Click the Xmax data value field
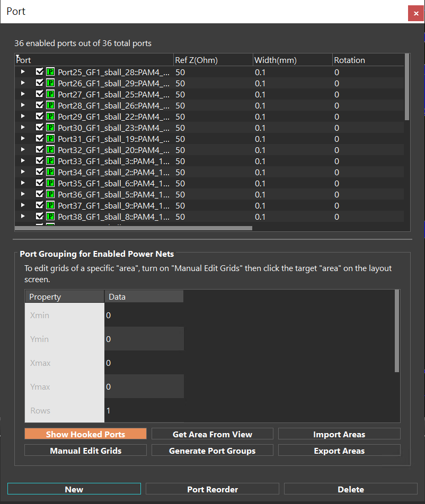The width and height of the screenshot is (425, 504). coord(144,363)
